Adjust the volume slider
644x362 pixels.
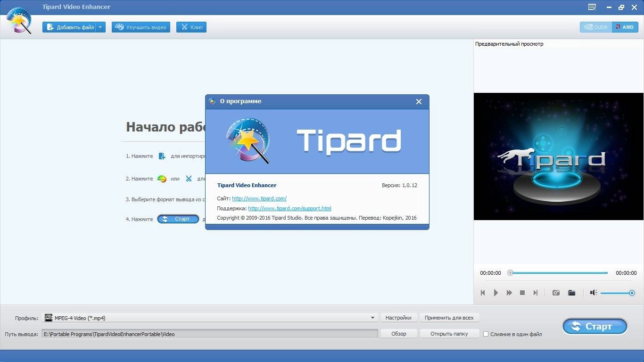click(618, 293)
